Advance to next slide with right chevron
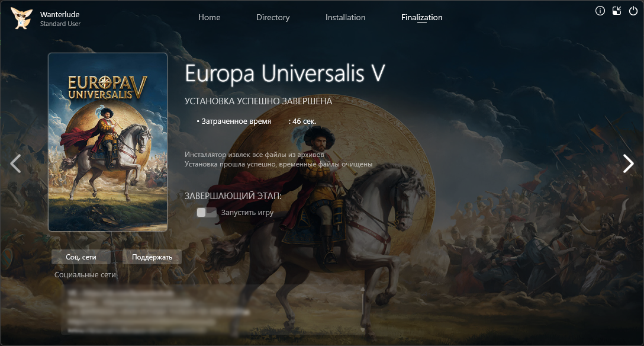 [629, 164]
